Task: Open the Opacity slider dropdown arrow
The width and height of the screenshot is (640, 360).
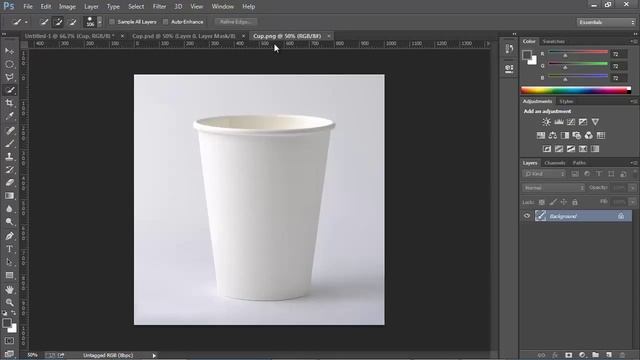Action: click(632, 188)
